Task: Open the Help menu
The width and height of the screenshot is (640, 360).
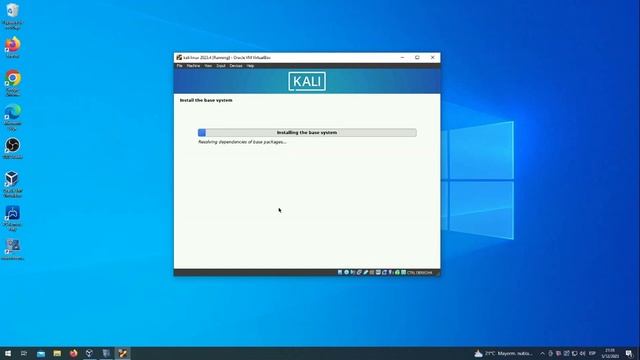Action: 250,66
